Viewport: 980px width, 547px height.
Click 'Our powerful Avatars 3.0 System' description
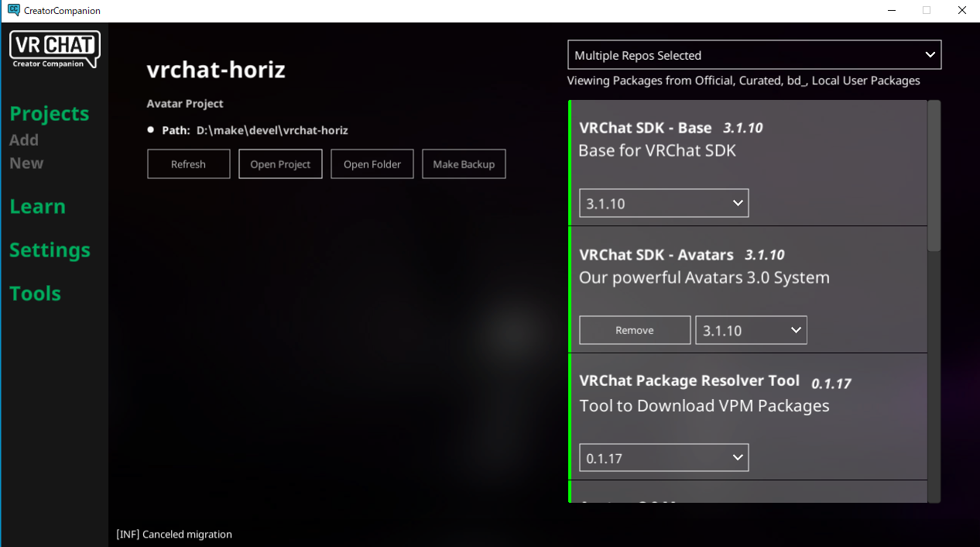pos(704,277)
